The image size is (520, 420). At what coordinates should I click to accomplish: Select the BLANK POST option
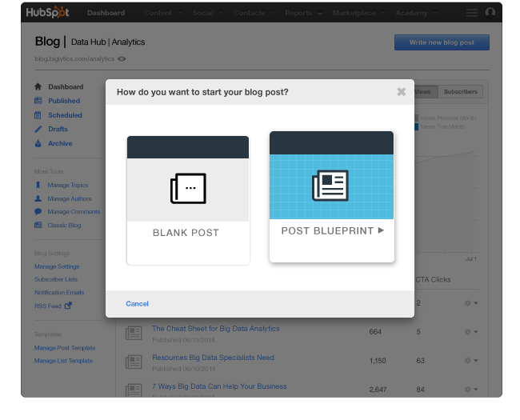coord(188,200)
